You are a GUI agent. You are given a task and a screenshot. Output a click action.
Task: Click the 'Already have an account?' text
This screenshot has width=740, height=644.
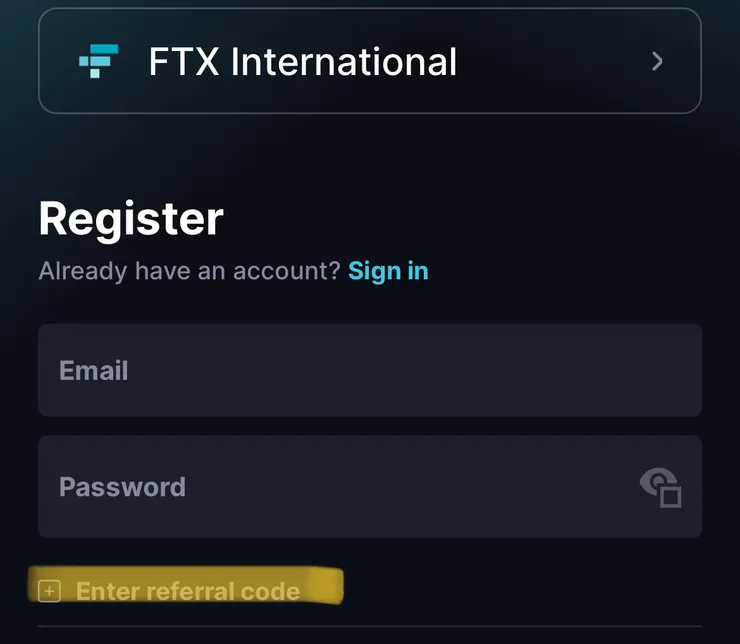(190, 271)
